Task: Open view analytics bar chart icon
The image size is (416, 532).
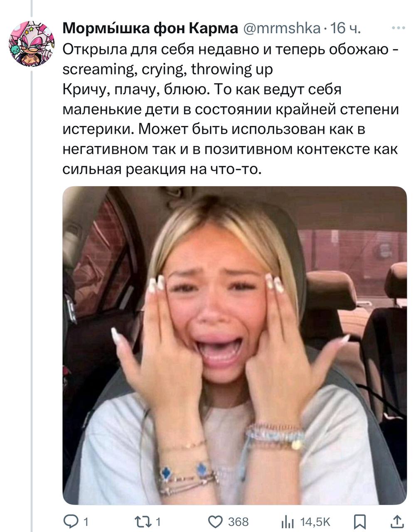Action: pyautogui.click(x=288, y=522)
